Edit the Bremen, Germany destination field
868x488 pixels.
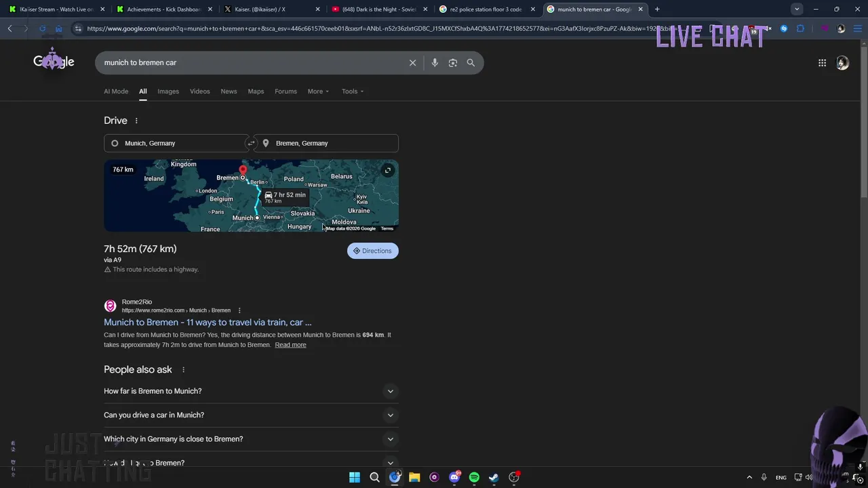(x=327, y=143)
